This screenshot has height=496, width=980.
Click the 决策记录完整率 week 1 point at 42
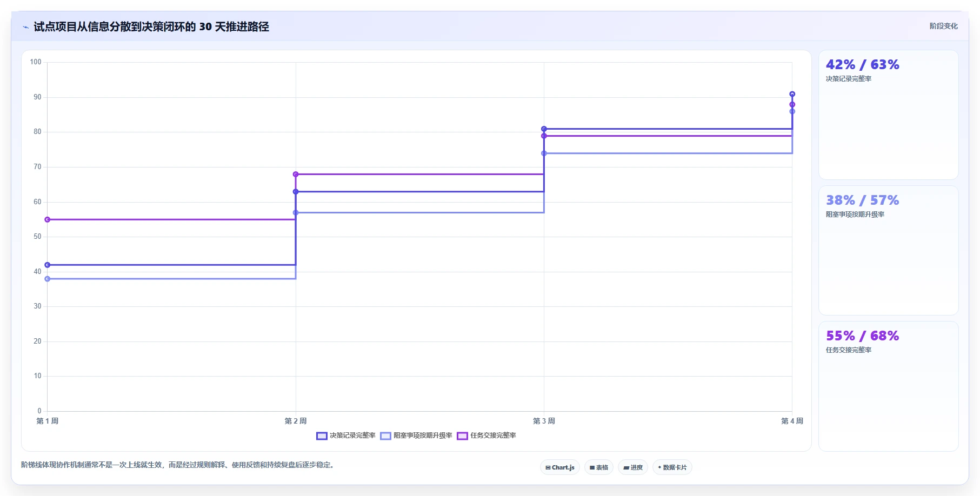(x=48, y=265)
